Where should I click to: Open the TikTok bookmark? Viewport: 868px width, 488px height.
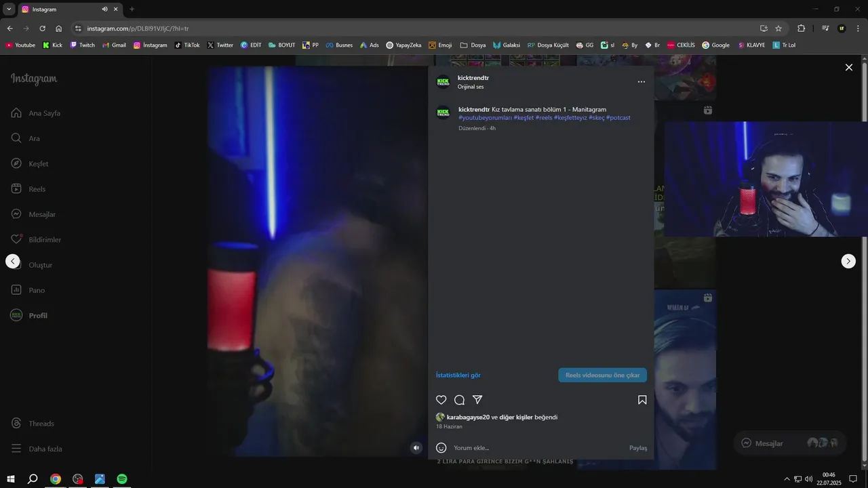coord(187,45)
